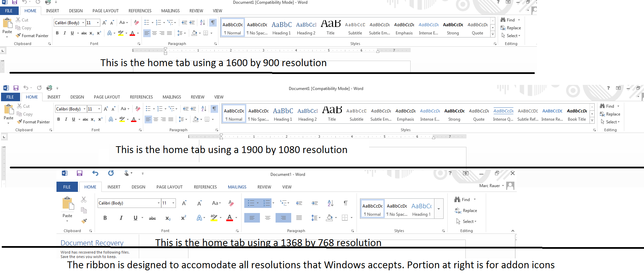Click Increase Indent in the 1368x768 ribbon
The height and width of the screenshot is (273, 644).
pos(315,203)
